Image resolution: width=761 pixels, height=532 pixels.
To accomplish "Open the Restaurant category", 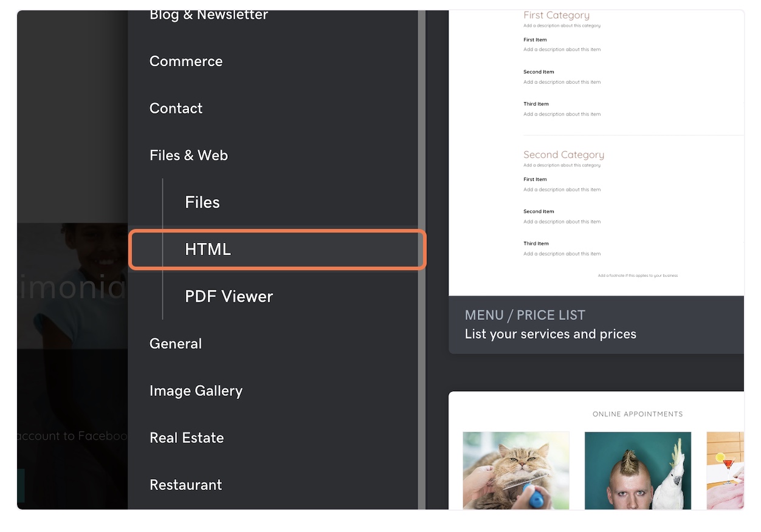I will coord(186,485).
